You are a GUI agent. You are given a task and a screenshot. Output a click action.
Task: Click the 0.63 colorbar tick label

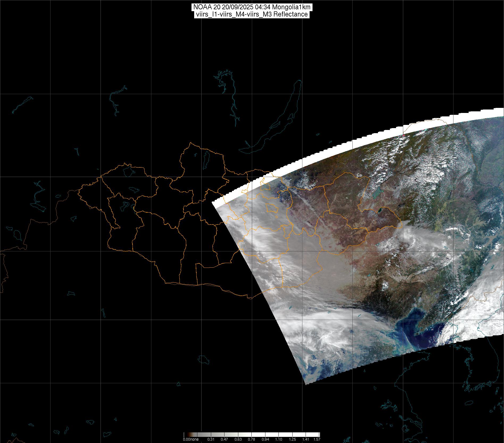[x=238, y=439]
